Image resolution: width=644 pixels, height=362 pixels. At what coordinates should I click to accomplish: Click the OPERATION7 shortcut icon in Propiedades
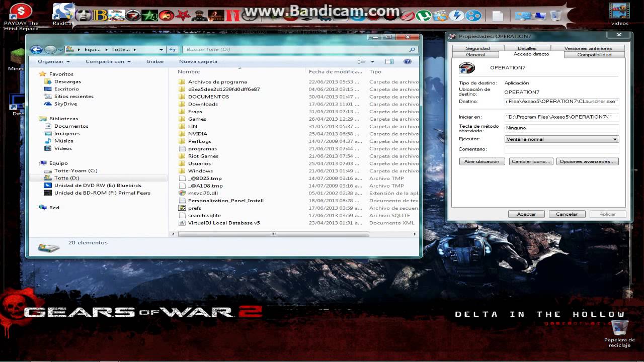pyautogui.click(x=467, y=68)
